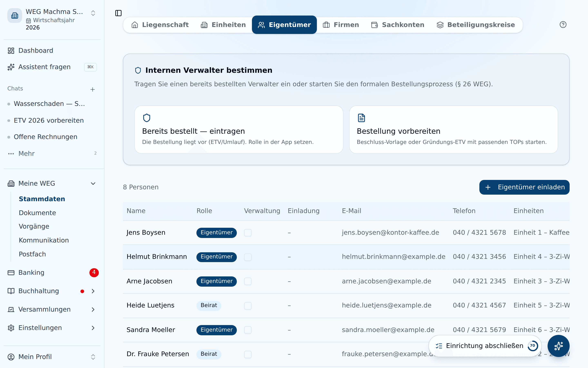Screen dimensions: 588x368
Task: Click the Dashboard grid icon
Action: click(x=11, y=51)
